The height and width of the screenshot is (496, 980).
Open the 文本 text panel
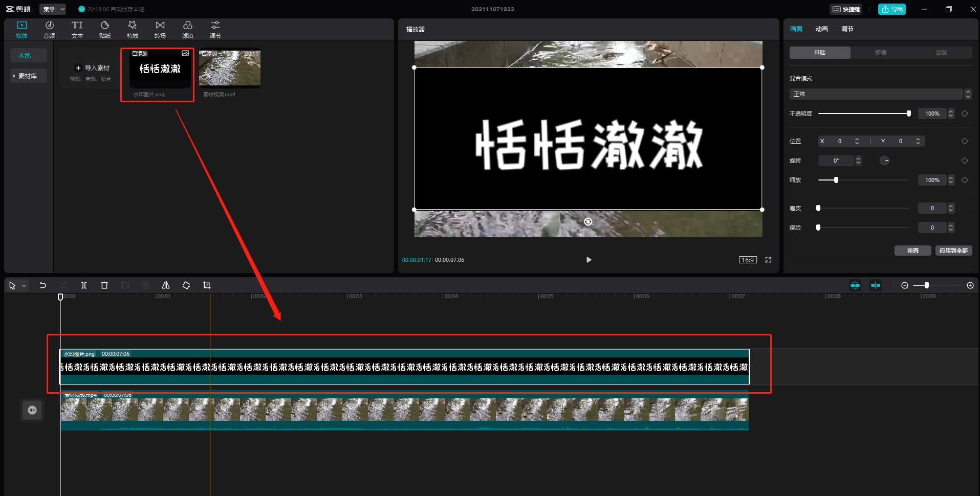77,29
